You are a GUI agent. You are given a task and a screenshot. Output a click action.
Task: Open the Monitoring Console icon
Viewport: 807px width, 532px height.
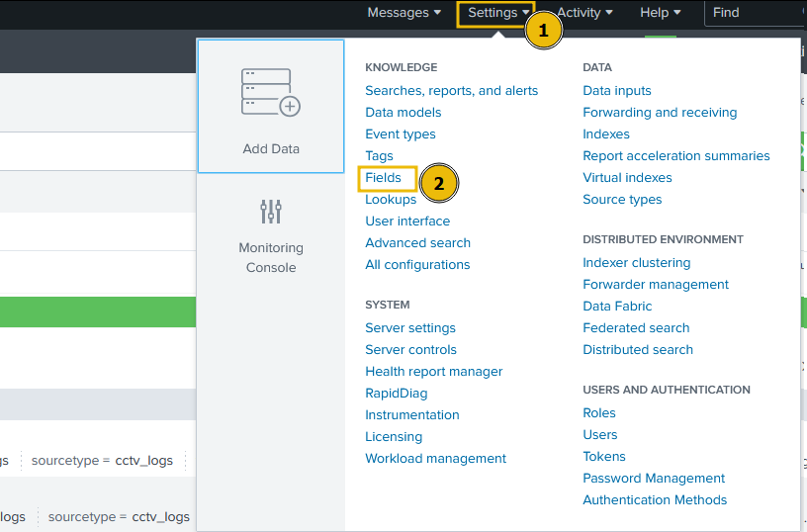271,211
